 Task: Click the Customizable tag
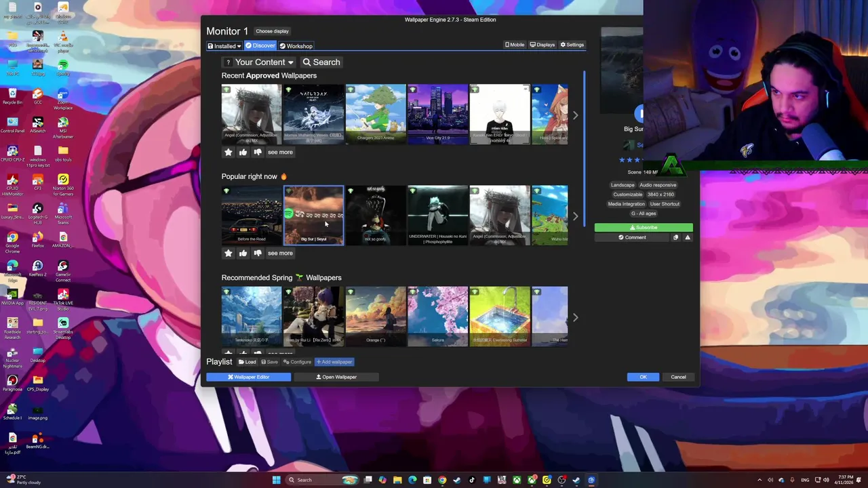click(x=628, y=195)
